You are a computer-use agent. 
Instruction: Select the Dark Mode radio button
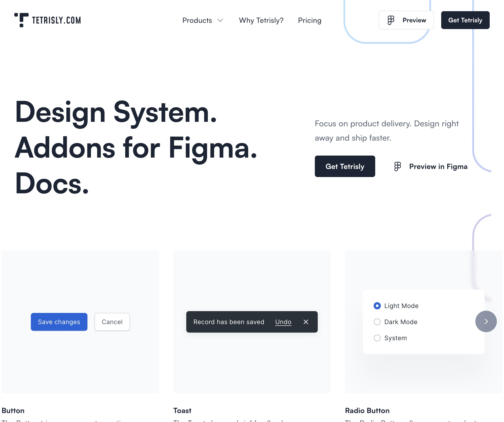tap(377, 321)
